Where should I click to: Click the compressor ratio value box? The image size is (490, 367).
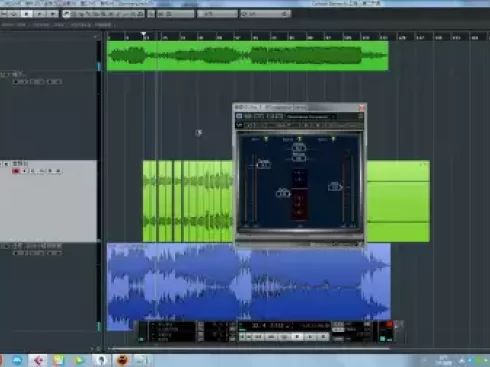tap(299, 147)
